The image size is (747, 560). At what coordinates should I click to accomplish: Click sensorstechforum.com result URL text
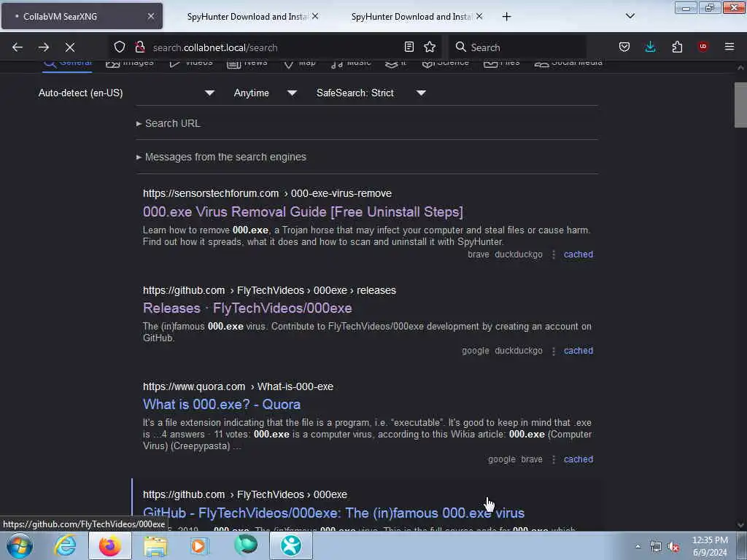pos(267,193)
